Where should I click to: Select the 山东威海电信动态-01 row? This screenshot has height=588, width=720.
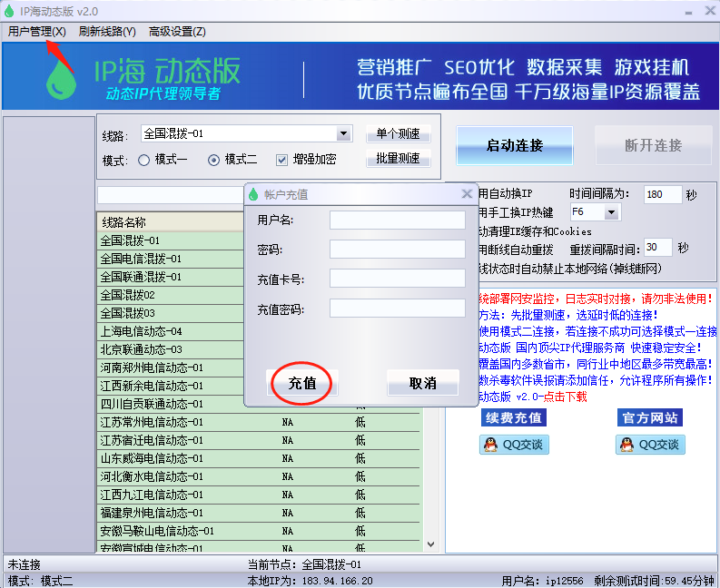click(259, 458)
